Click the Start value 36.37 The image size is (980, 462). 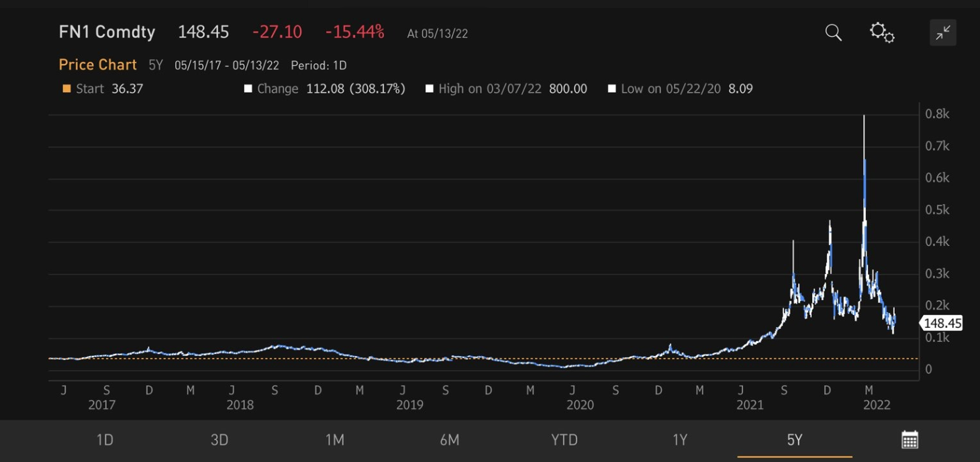[128, 89]
